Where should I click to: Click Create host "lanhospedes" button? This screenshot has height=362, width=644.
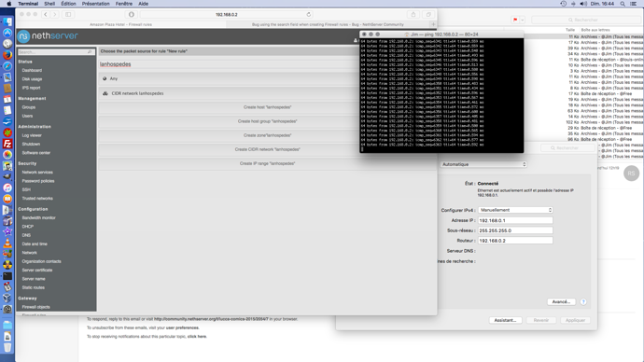(x=267, y=107)
